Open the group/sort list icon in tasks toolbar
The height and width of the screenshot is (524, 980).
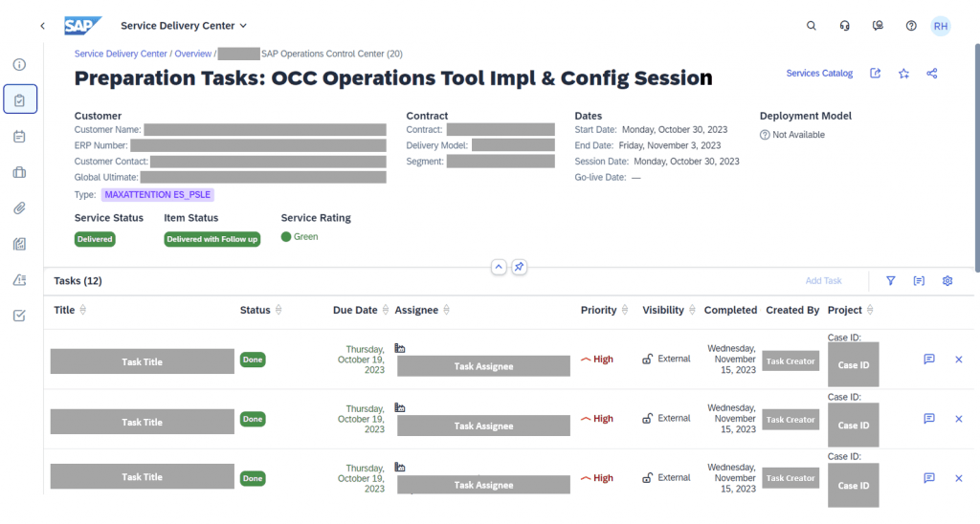919,281
